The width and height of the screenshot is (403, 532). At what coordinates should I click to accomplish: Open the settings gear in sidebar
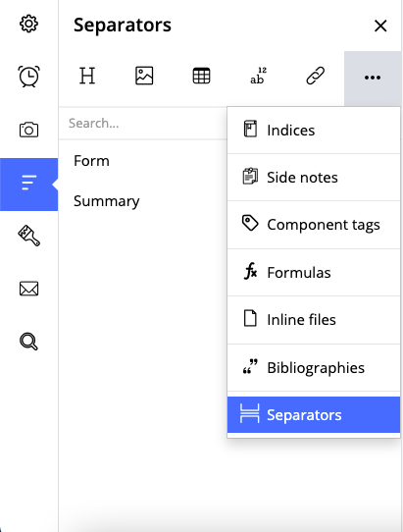coord(28,24)
